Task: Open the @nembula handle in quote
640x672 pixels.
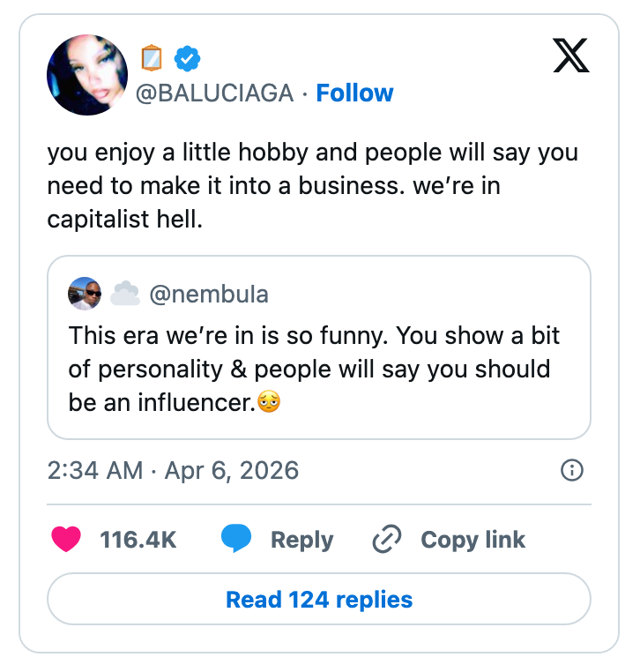Action: [209, 294]
